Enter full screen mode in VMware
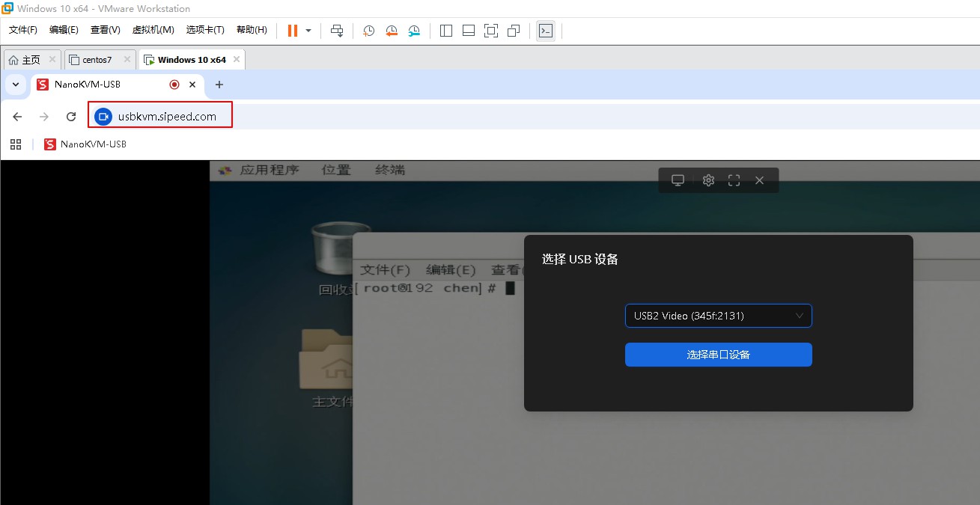This screenshot has height=505, width=980. 490,31
